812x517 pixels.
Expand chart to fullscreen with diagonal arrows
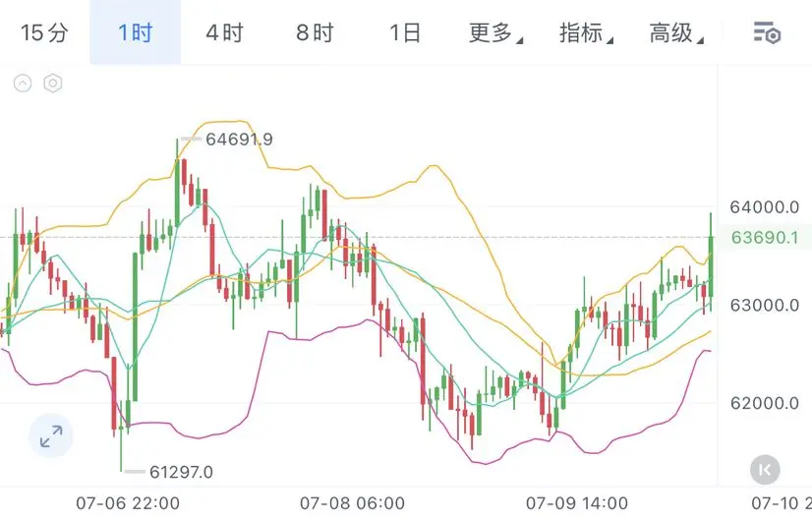coord(51,436)
